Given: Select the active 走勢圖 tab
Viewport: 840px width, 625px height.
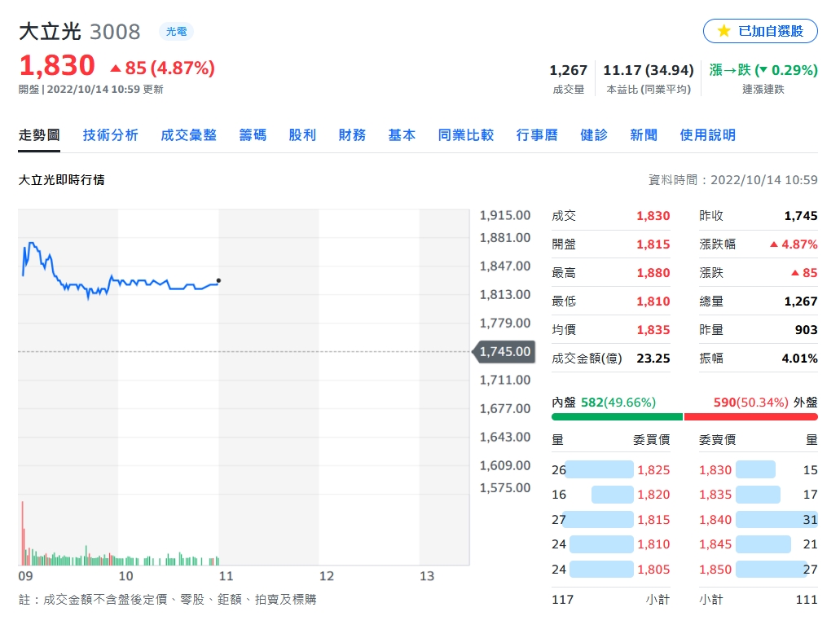Looking at the screenshot, I should click(39, 135).
